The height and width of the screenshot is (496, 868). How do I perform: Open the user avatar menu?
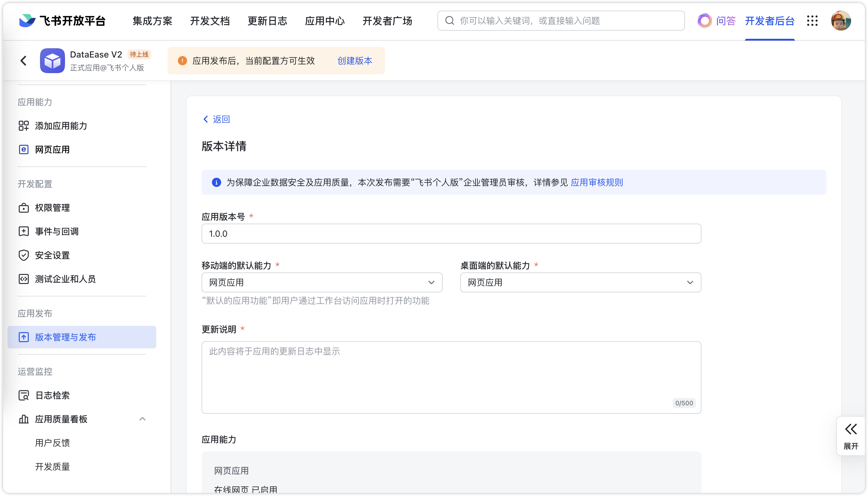[x=841, y=21]
